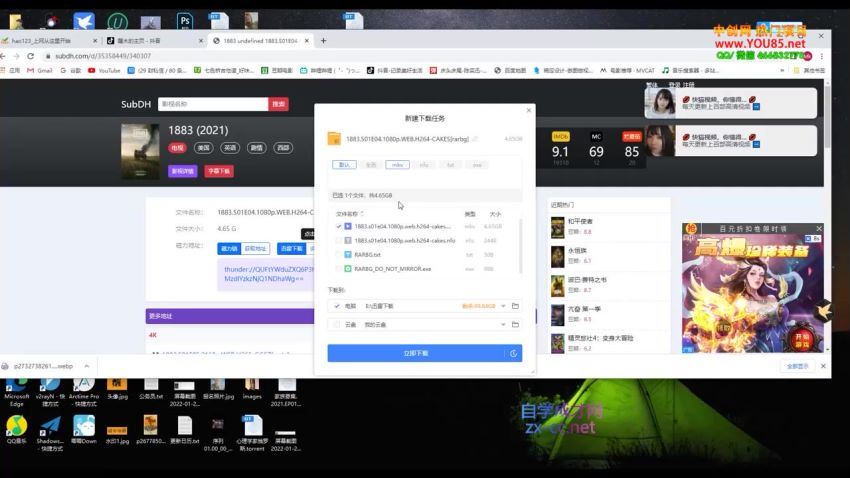Dismiss the browser download bar
This screenshot has height=478, width=850.
(823, 366)
